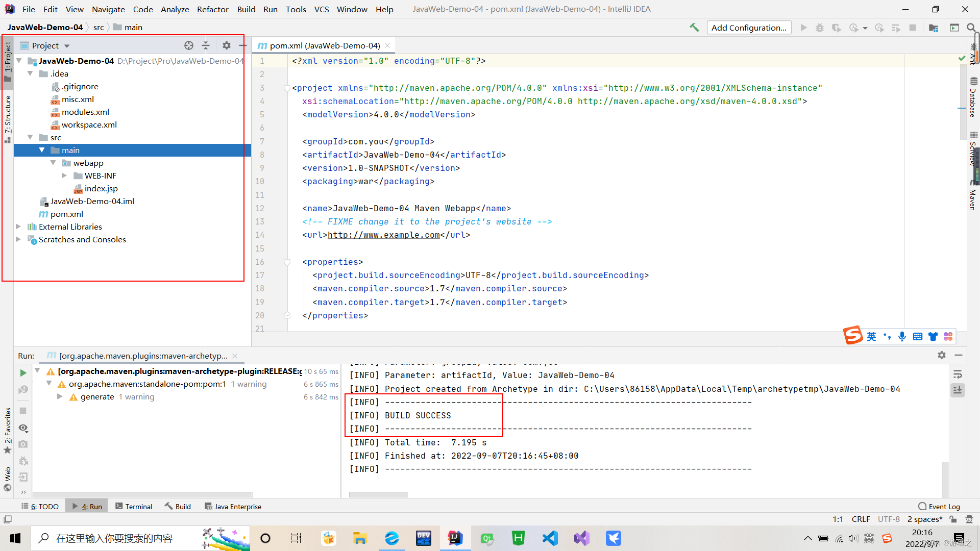Collapse all in Project panel
The height and width of the screenshot is (551, 980).
(206, 45)
